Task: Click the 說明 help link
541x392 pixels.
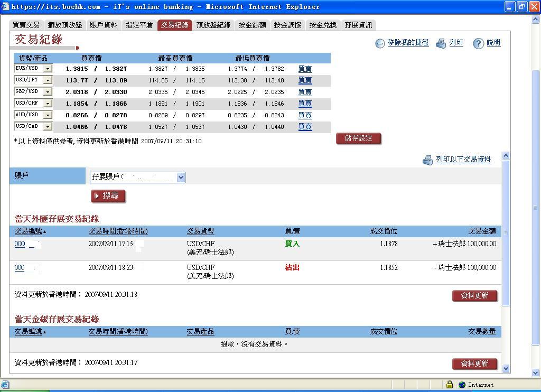Action: coord(493,43)
